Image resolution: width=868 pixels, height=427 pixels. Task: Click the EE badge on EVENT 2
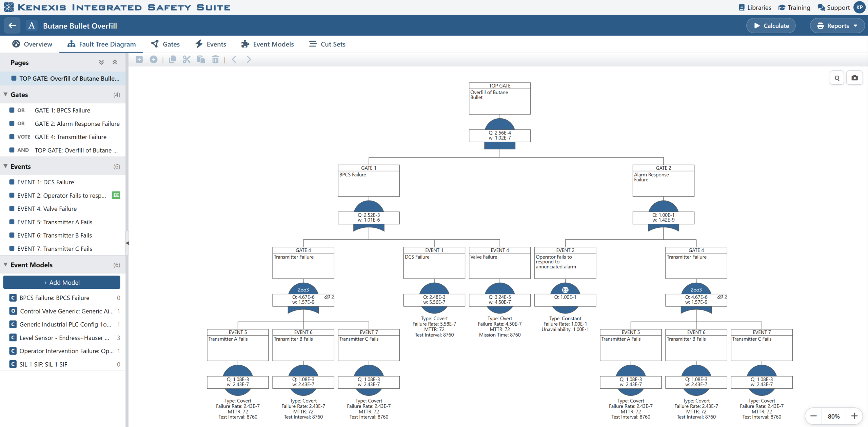pos(116,195)
